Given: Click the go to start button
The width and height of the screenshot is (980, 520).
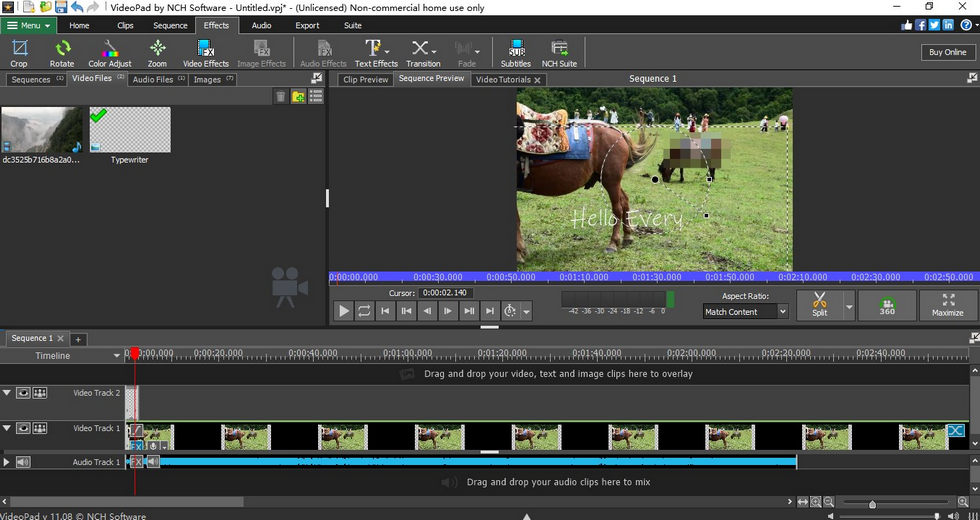Looking at the screenshot, I should coord(385,311).
